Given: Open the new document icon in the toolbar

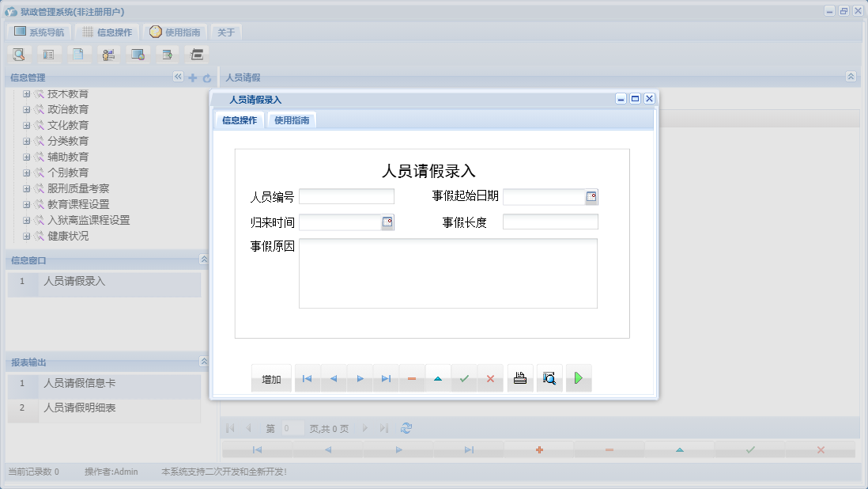Looking at the screenshot, I should coord(79,54).
